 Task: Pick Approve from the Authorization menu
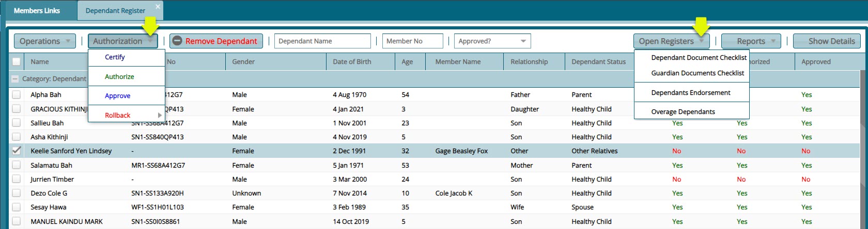click(117, 96)
